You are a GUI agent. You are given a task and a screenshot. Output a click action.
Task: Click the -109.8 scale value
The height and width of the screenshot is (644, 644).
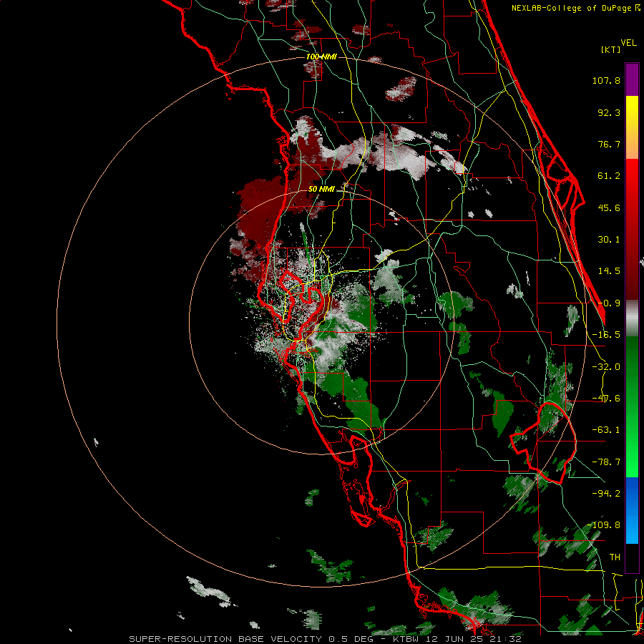pos(604,525)
